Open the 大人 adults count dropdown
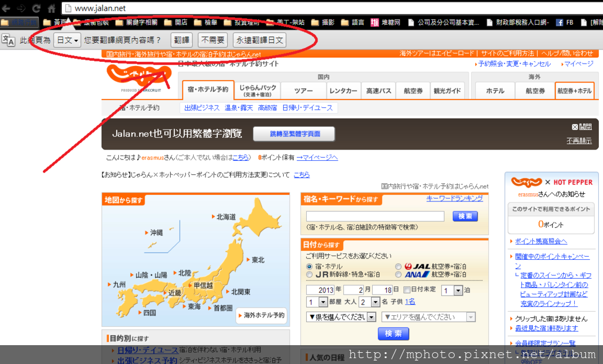603x364 pixels. (x=369, y=302)
